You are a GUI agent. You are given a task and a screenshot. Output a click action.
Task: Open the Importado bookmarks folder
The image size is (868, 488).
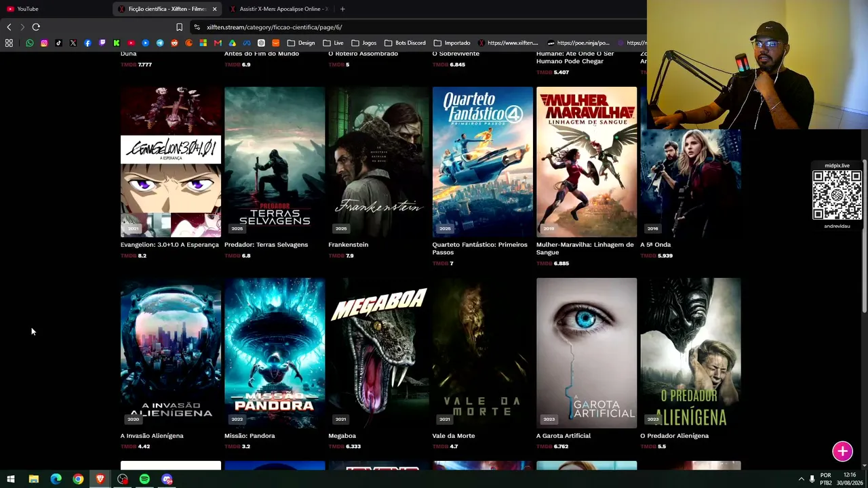[x=452, y=43]
